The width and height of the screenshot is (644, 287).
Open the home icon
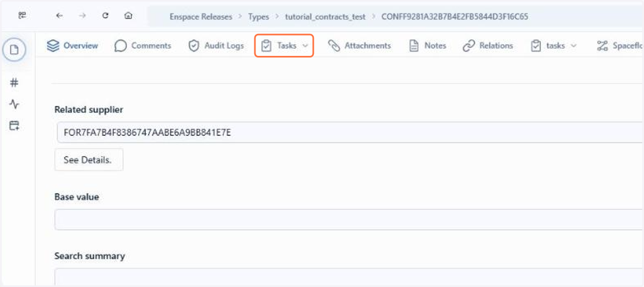pos(128,16)
